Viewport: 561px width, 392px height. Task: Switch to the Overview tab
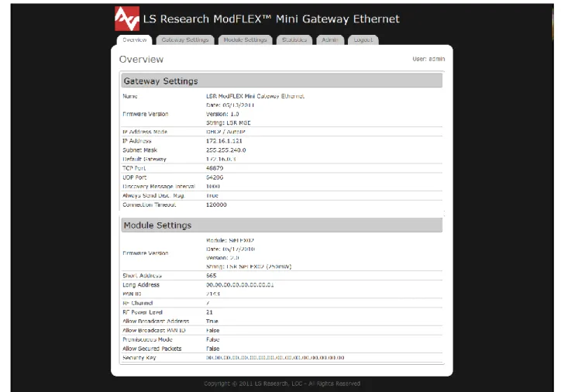coord(135,40)
